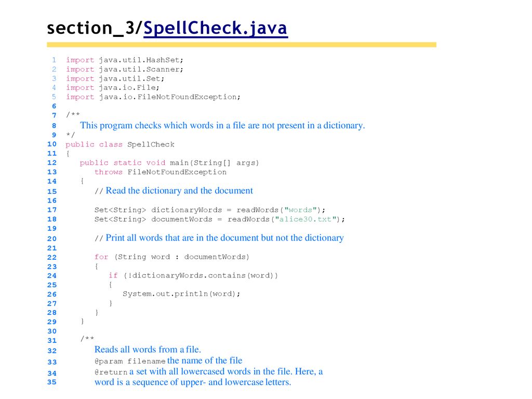Click line number 35
This screenshot has height=399, width=532.
click(52, 382)
